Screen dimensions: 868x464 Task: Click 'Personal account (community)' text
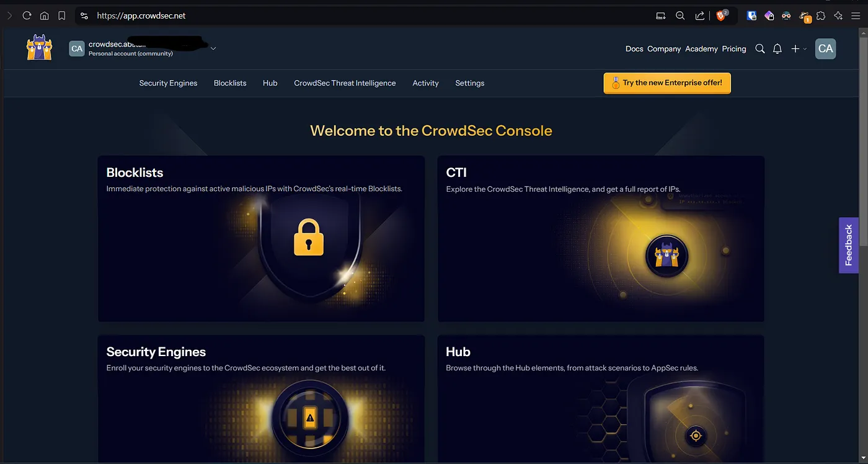click(131, 54)
